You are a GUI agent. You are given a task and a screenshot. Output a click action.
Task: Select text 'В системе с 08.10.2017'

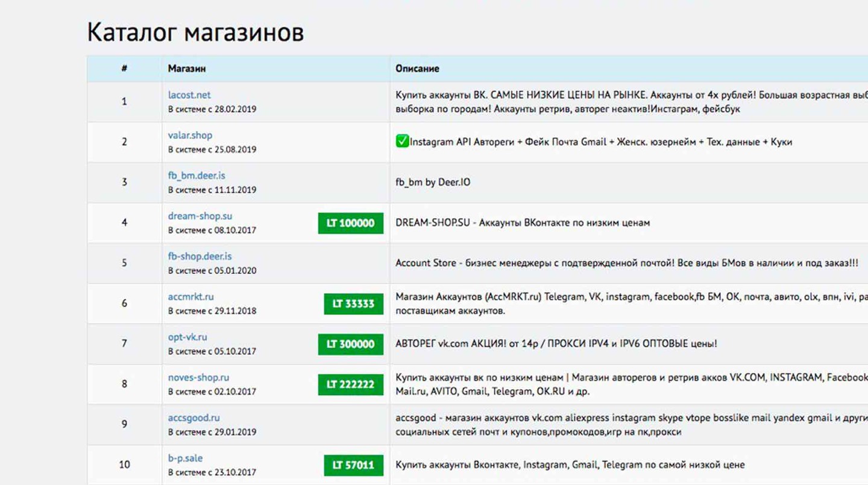coord(212,230)
